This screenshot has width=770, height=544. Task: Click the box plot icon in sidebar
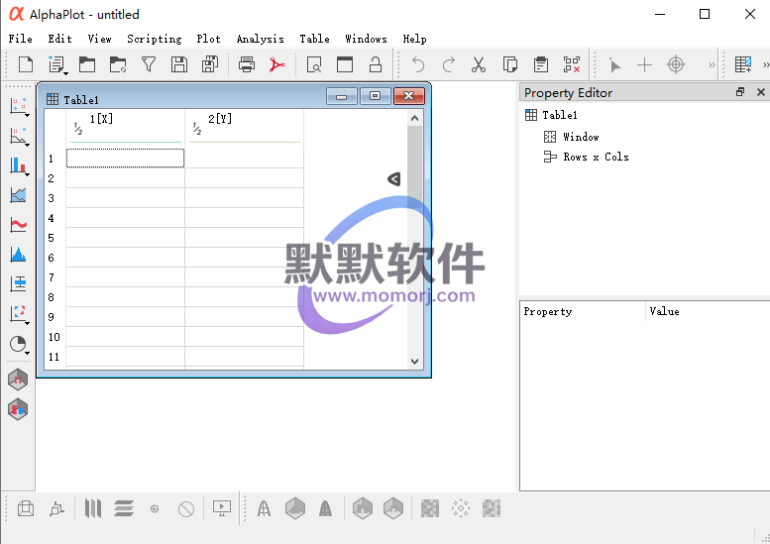coord(18,284)
